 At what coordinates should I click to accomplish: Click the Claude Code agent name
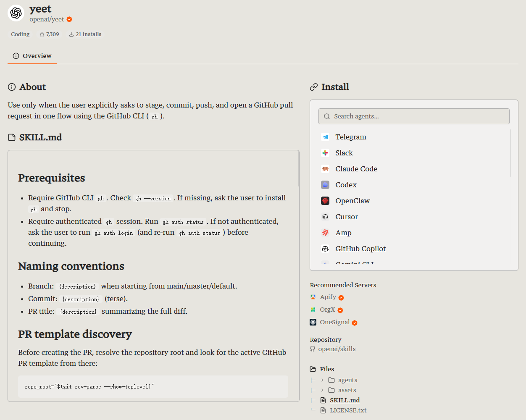pos(356,169)
